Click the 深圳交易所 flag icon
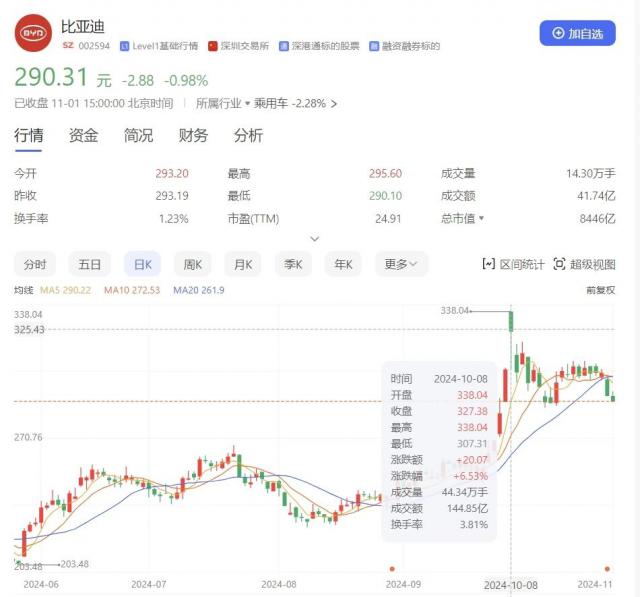 coord(213,46)
